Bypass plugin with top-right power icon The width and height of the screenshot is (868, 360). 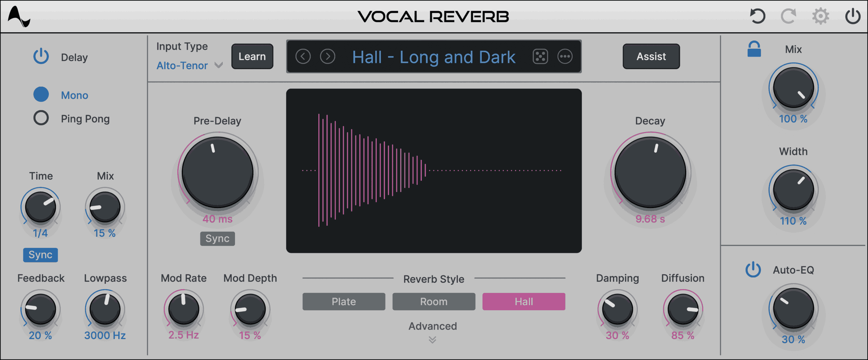pyautogui.click(x=852, y=16)
